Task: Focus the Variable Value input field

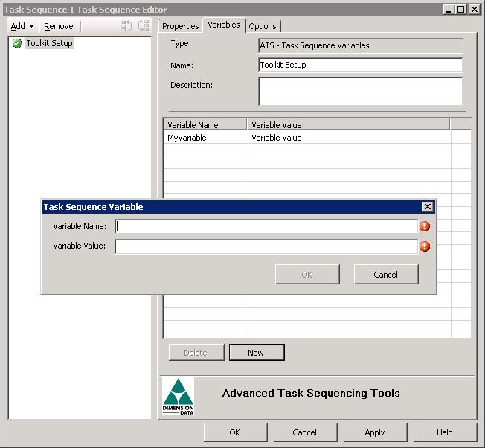Action: coord(266,246)
